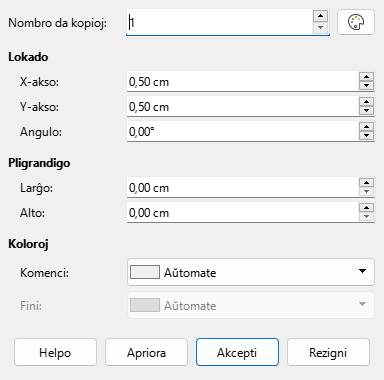Increase Nombro da kopioj with up arrow
Screen dimensions: 384x380
pos(321,16)
